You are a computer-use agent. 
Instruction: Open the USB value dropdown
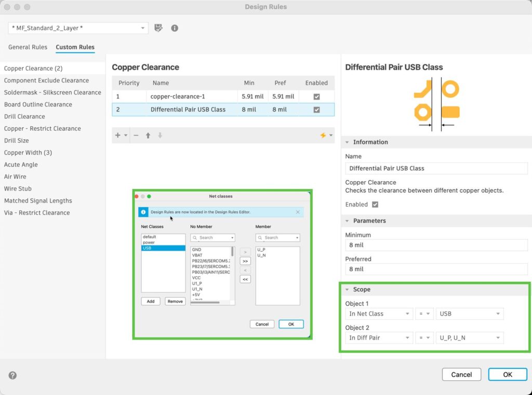pos(470,314)
